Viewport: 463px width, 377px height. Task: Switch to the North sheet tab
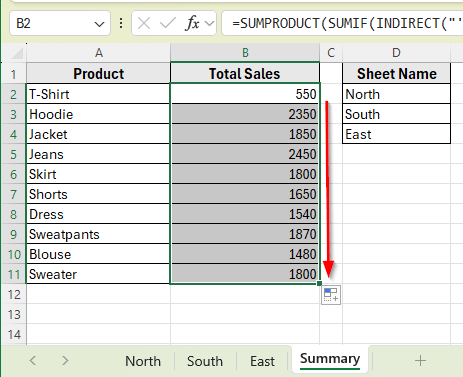pyautogui.click(x=143, y=361)
